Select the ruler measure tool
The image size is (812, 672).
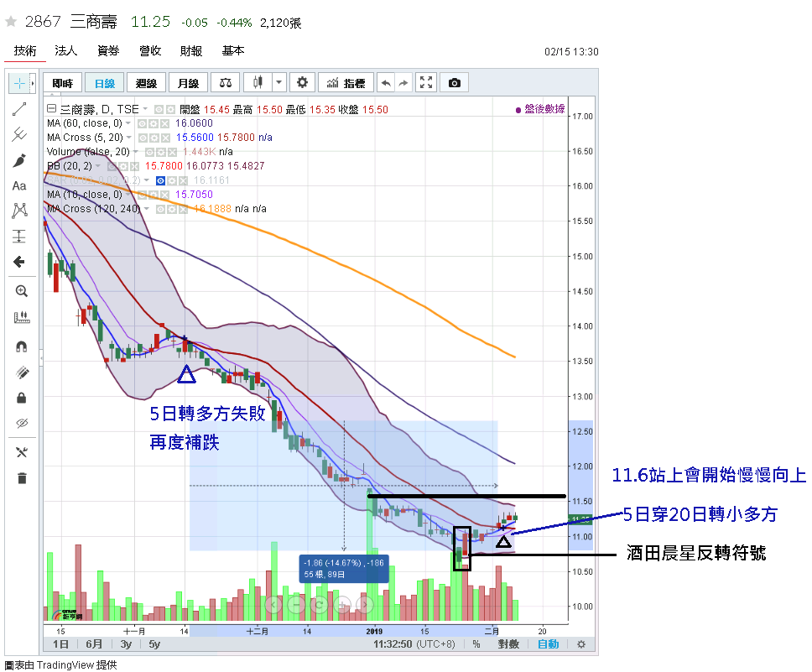click(21, 317)
